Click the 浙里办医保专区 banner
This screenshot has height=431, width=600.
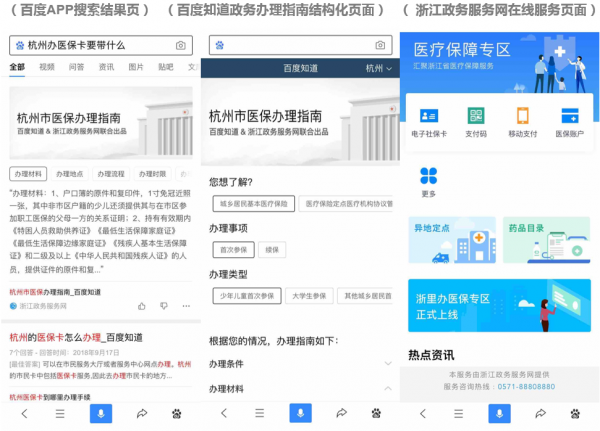tap(499, 305)
